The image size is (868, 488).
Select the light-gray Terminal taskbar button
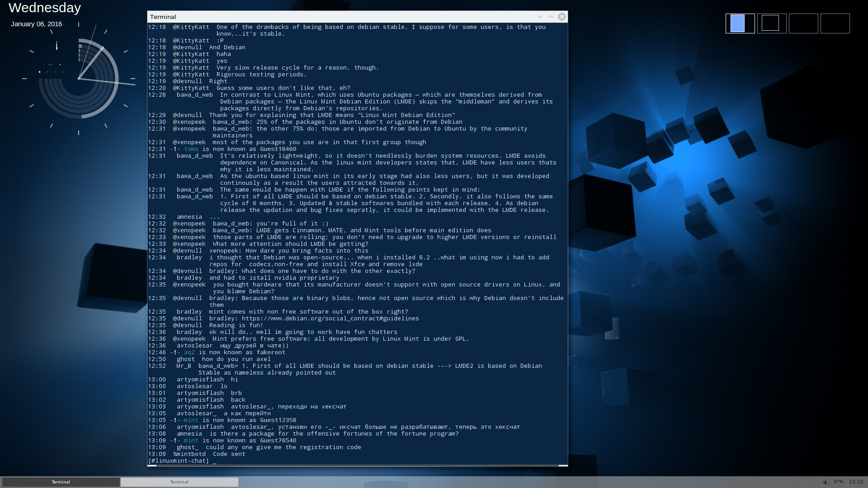179,482
